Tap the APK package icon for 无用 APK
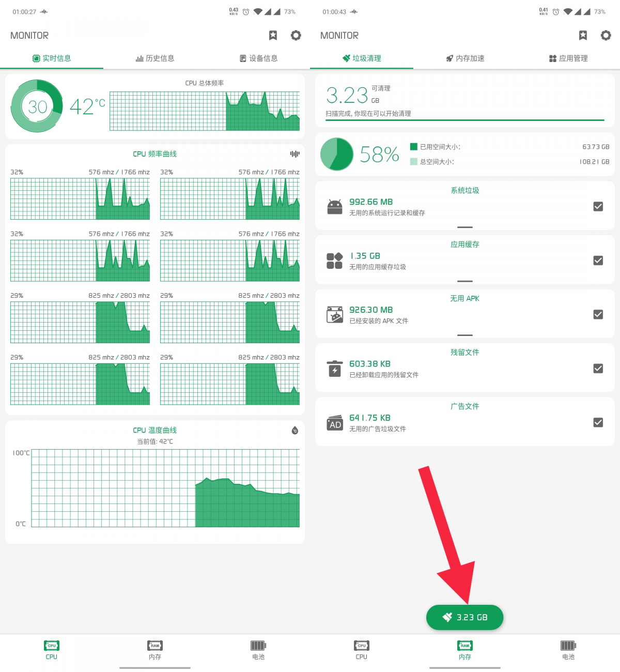Image resolution: width=620 pixels, height=672 pixels. 335,314
